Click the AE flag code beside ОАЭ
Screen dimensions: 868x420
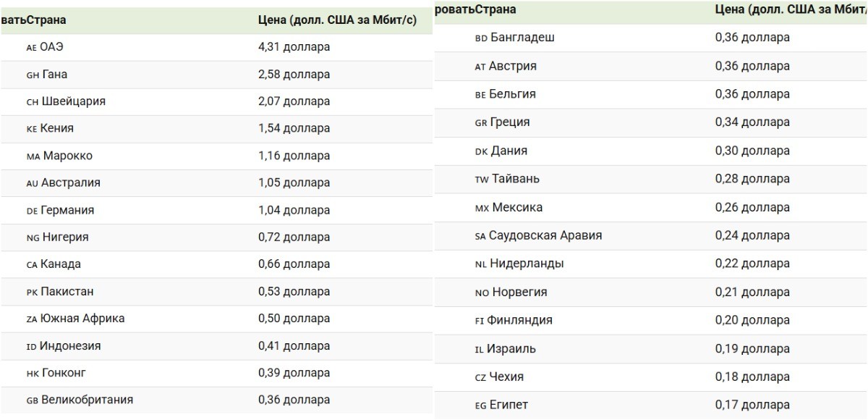click(31, 48)
